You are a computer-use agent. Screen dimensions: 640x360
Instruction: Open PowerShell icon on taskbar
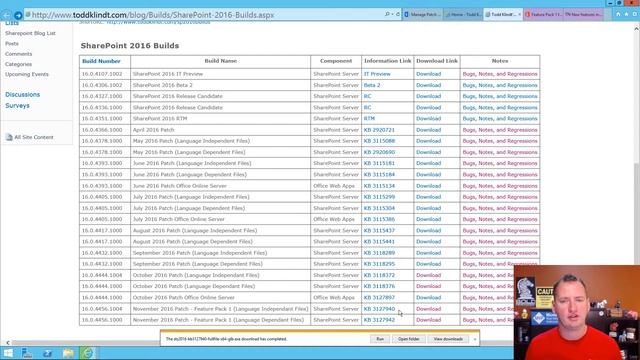pyautogui.click(x=47, y=353)
